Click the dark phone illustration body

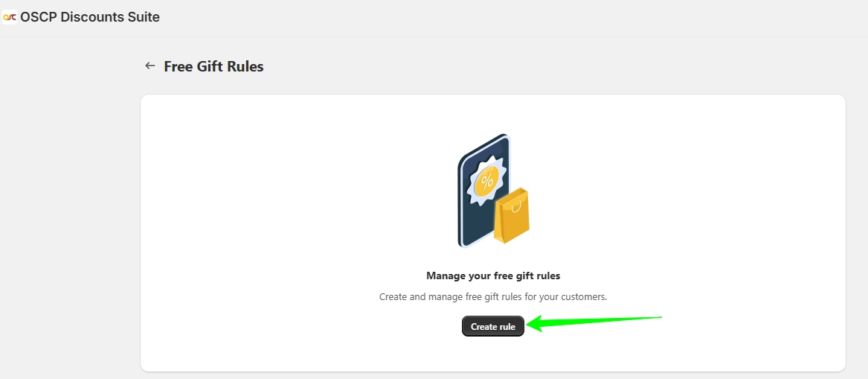pos(478,222)
